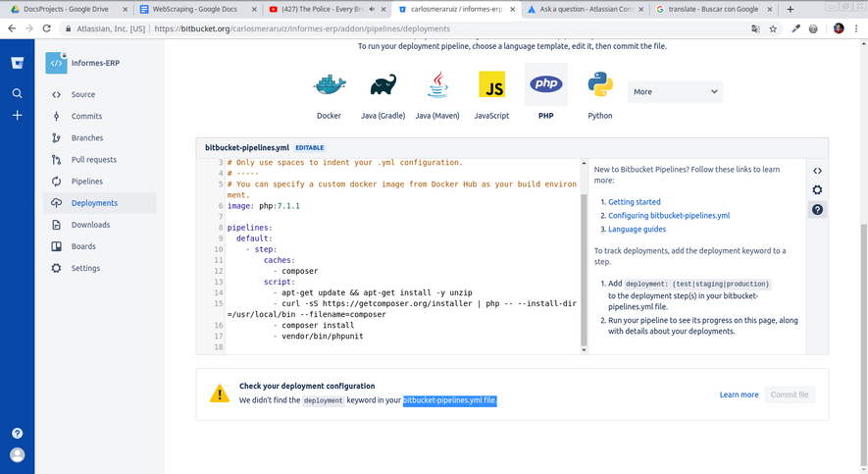Screen dimensions: 868x474
Task: Switch to translate - Buscar con Google tab
Action: coord(714,9)
